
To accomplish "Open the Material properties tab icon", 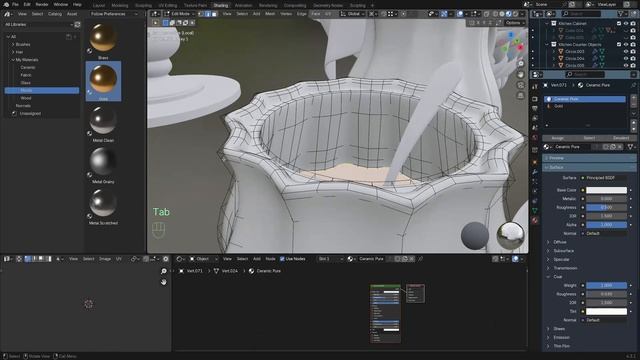I will [535, 220].
